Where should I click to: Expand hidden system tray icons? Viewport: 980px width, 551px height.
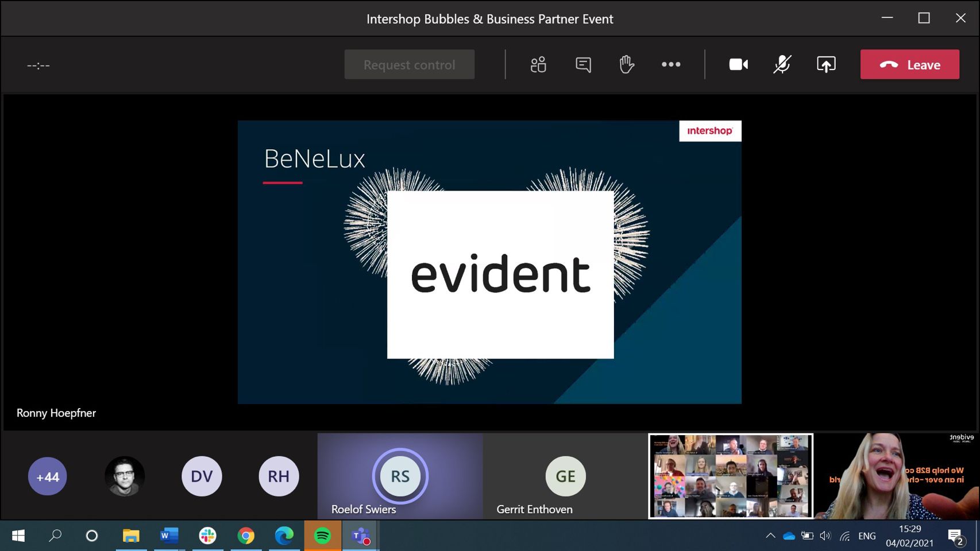click(x=770, y=536)
